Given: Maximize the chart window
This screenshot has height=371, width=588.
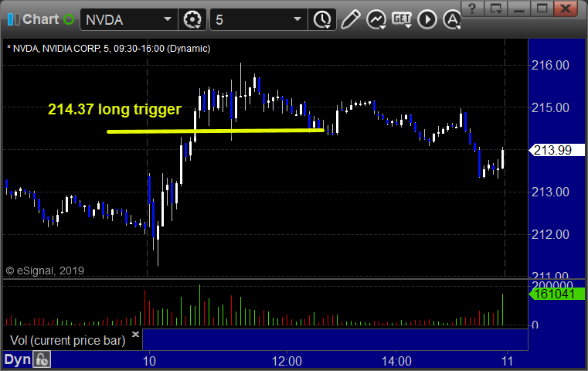Looking at the screenshot, I should 542,9.
